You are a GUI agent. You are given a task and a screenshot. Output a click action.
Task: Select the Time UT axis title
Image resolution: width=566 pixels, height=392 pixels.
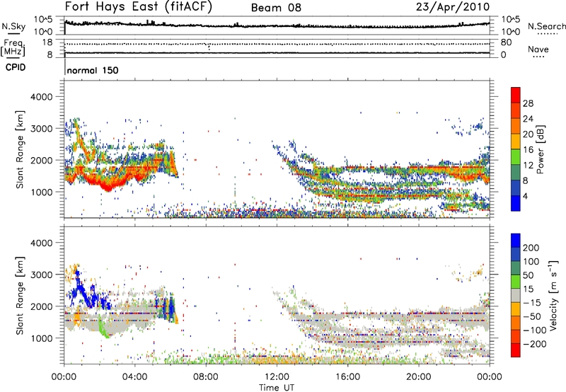click(x=277, y=388)
